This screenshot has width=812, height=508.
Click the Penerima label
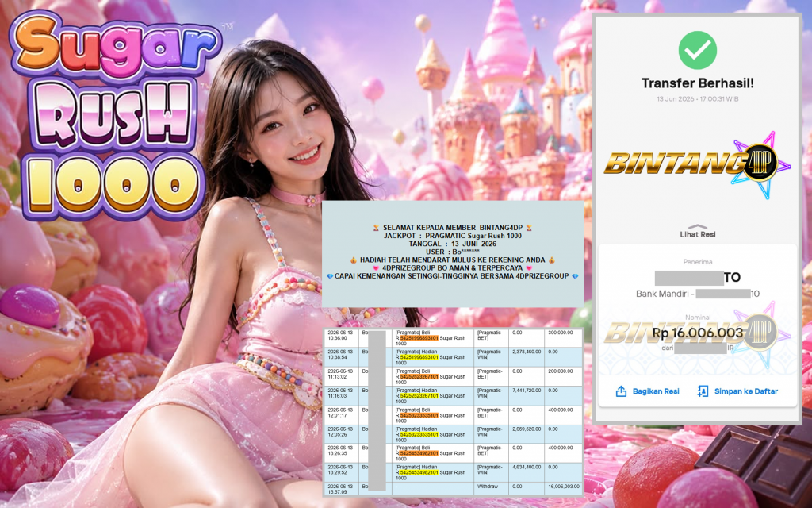click(x=698, y=262)
